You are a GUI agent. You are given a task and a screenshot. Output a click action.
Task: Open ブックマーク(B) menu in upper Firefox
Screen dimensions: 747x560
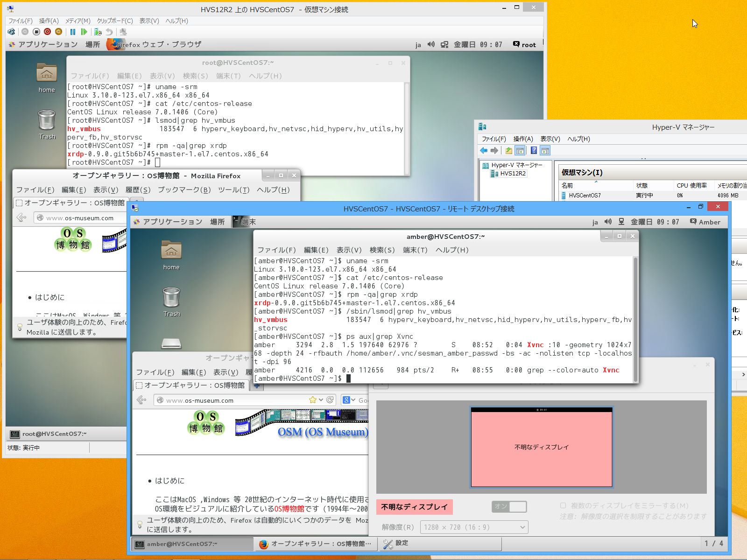point(184,189)
